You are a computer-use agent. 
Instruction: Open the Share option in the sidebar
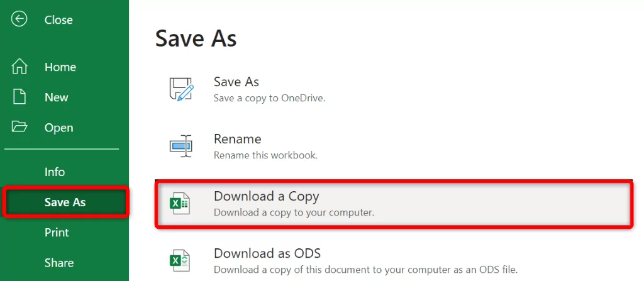[x=59, y=263]
